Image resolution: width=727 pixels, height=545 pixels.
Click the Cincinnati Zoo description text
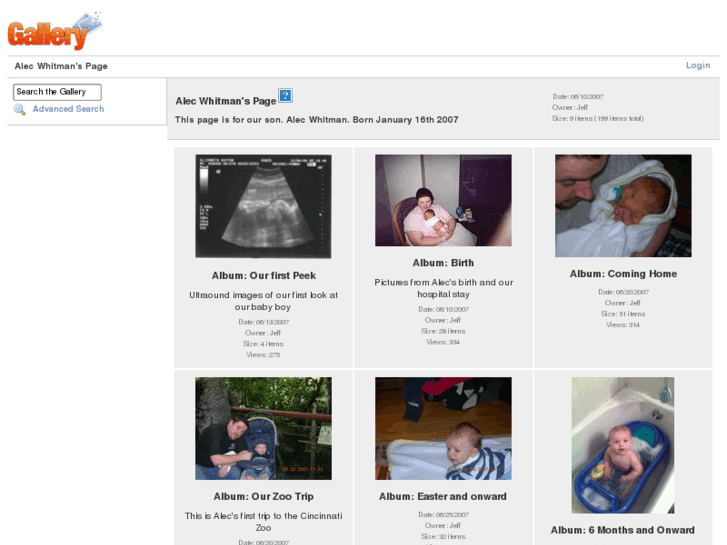(263, 522)
